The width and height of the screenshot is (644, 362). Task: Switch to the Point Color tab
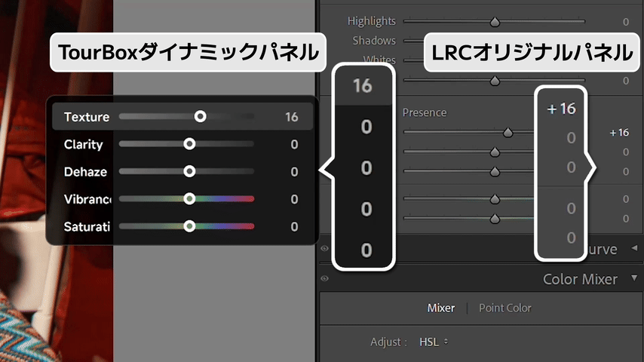point(504,308)
